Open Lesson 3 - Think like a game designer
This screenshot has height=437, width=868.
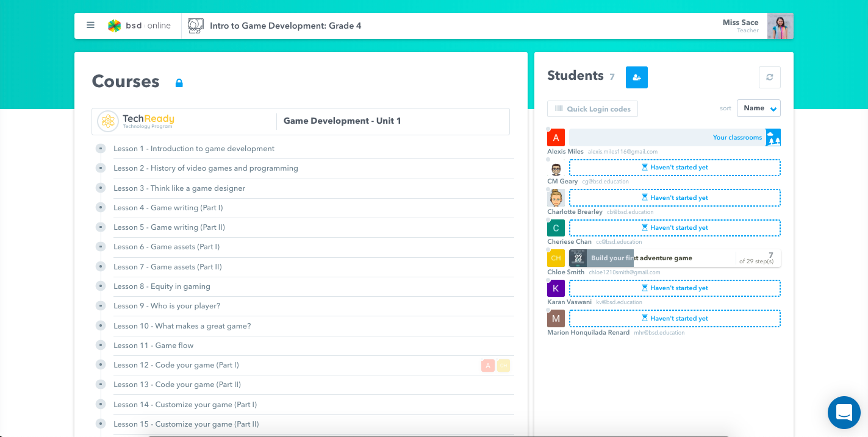179,188
